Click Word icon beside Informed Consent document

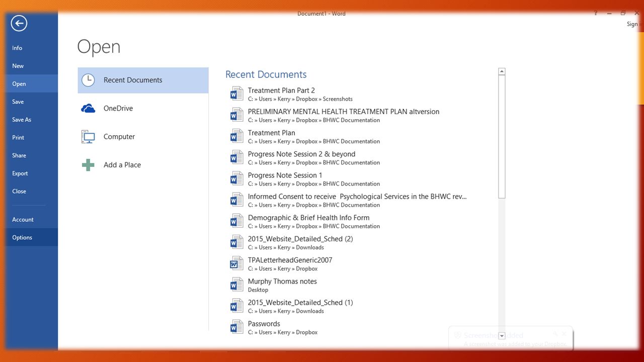tap(236, 200)
